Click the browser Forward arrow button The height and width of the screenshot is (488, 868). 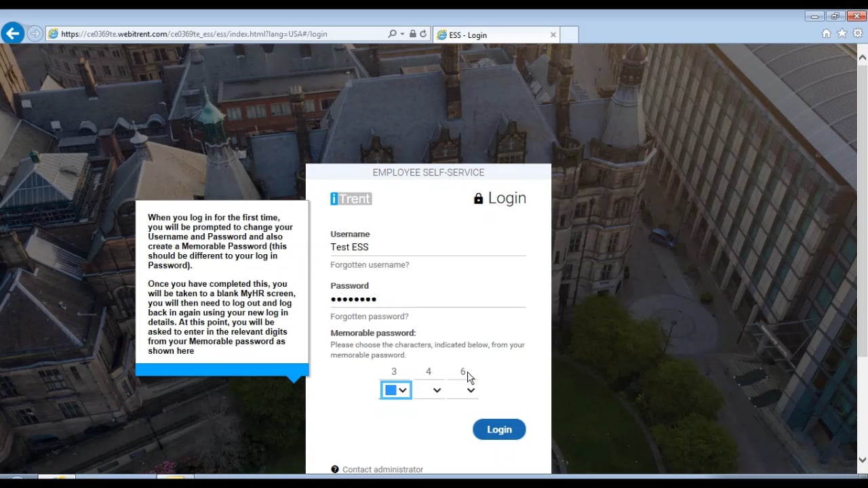[35, 33]
